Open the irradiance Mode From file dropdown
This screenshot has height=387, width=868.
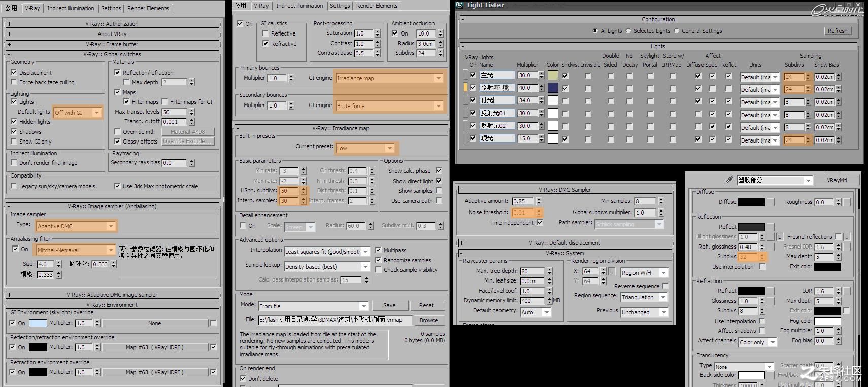click(313, 306)
